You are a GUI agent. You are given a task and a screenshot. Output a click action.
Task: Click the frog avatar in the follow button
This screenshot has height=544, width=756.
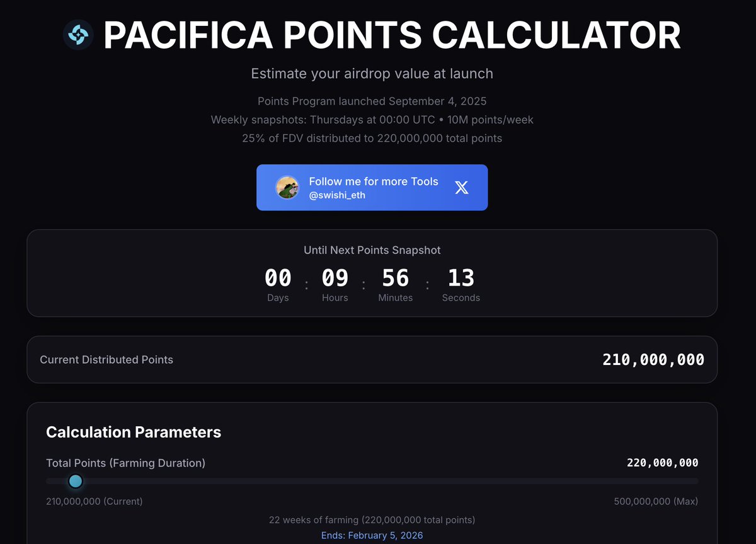point(287,187)
